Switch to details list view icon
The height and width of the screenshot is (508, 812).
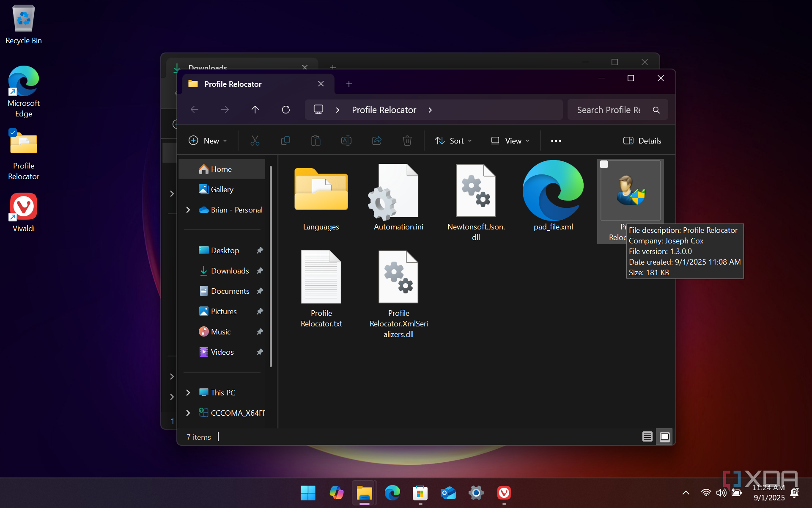pos(647,437)
